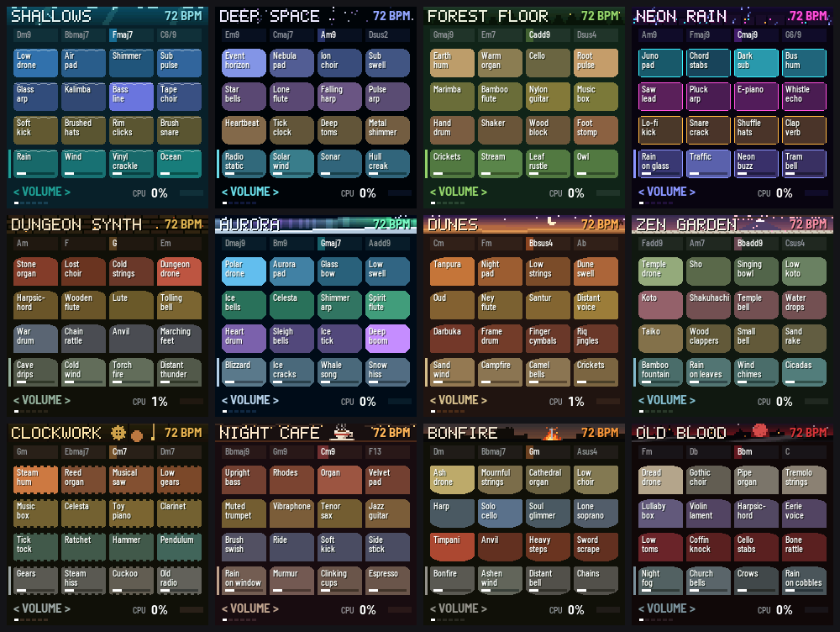Image resolution: width=840 pixels, height=632 pixels.
Task: Toggle the Temple drone pad in Zen Garden
Action: pyautogui.click(x=660, y=271)
